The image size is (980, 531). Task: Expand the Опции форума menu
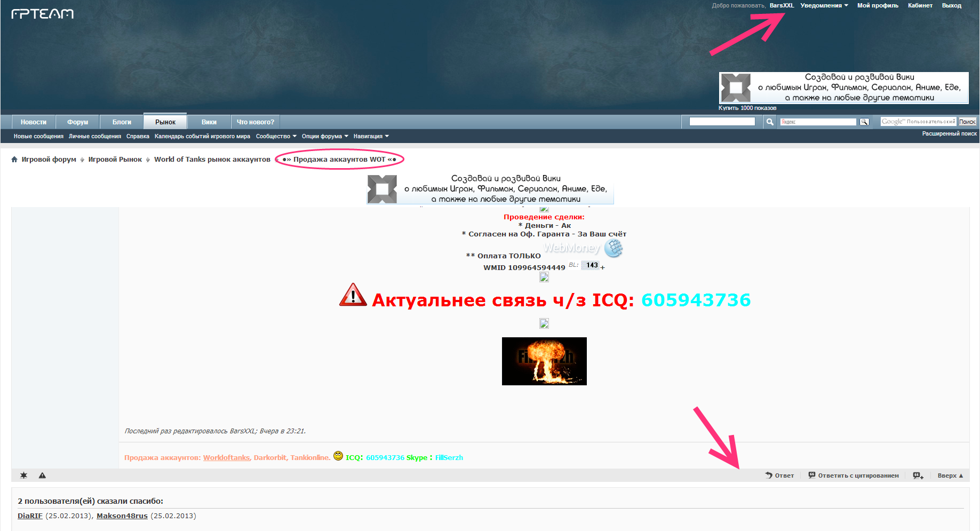point(325,136)
